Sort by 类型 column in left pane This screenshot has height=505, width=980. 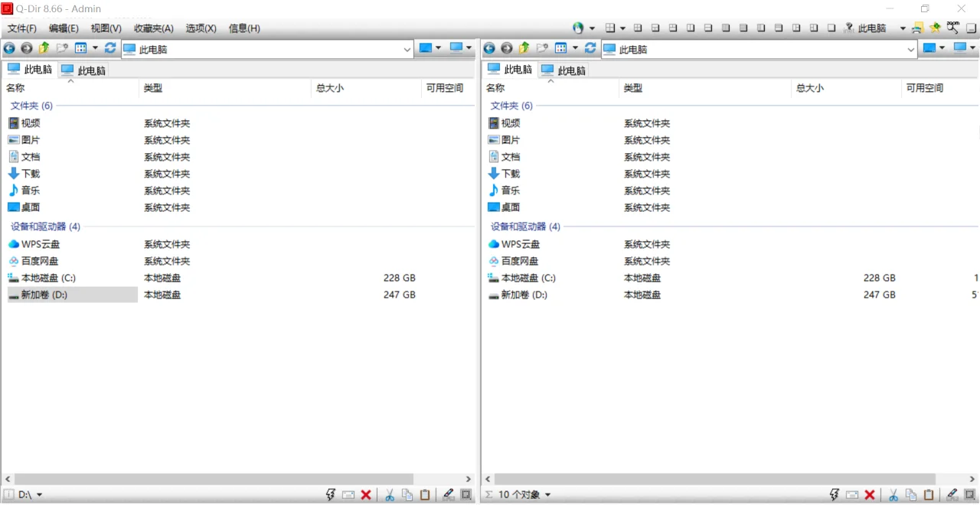(x=224, y=88)
